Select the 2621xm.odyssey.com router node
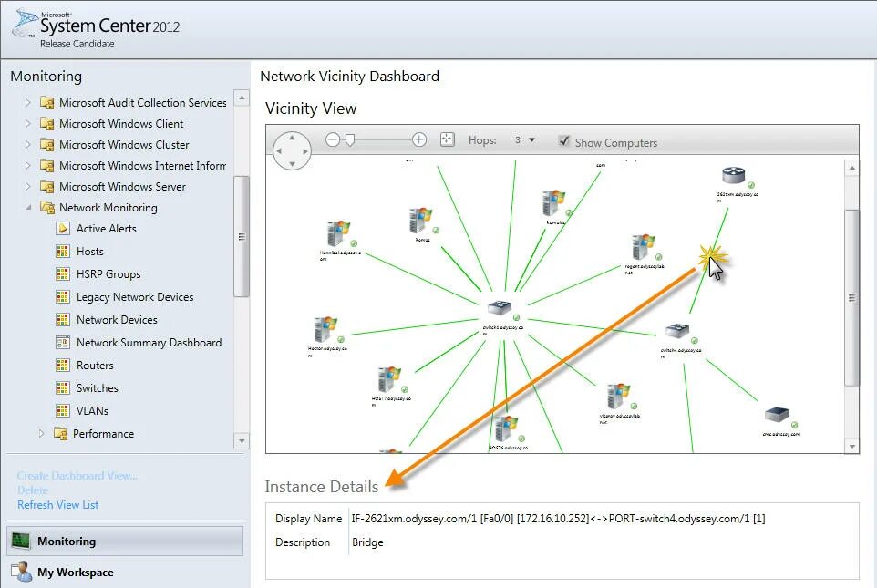The width and height of the screenshot is (877, 588). [x=733, y=175]
